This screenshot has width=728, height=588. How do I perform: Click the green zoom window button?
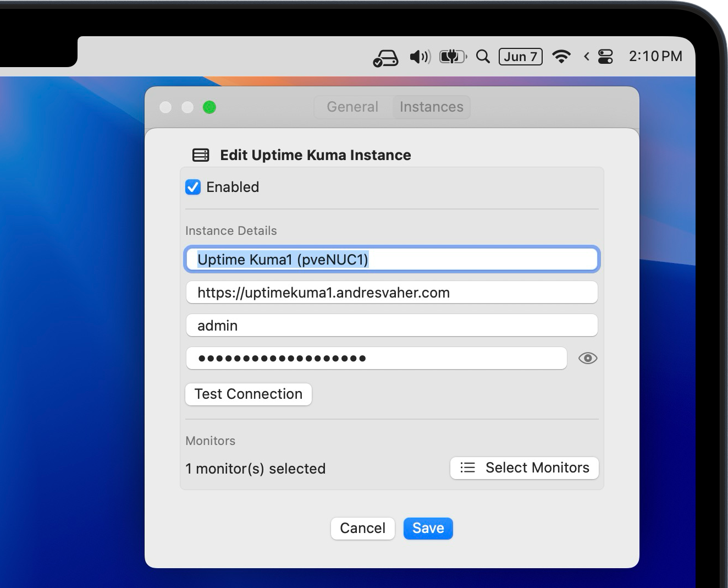(209, 107)
